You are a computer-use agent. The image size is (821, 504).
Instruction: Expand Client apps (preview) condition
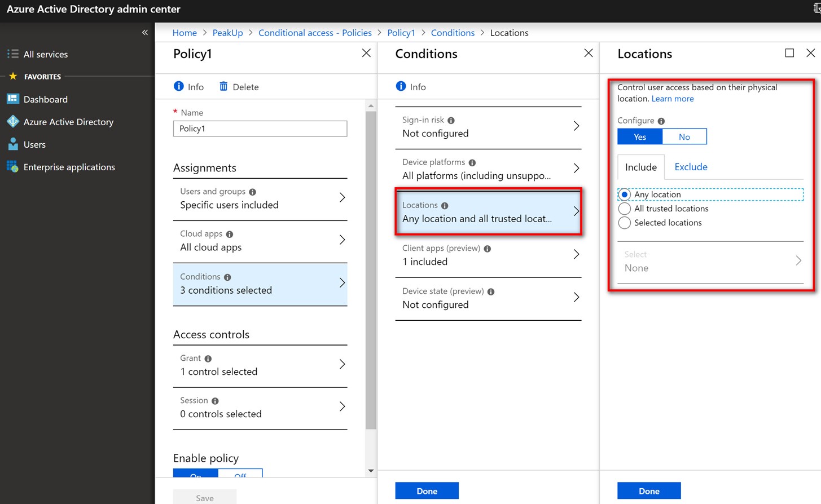(488, 255)
